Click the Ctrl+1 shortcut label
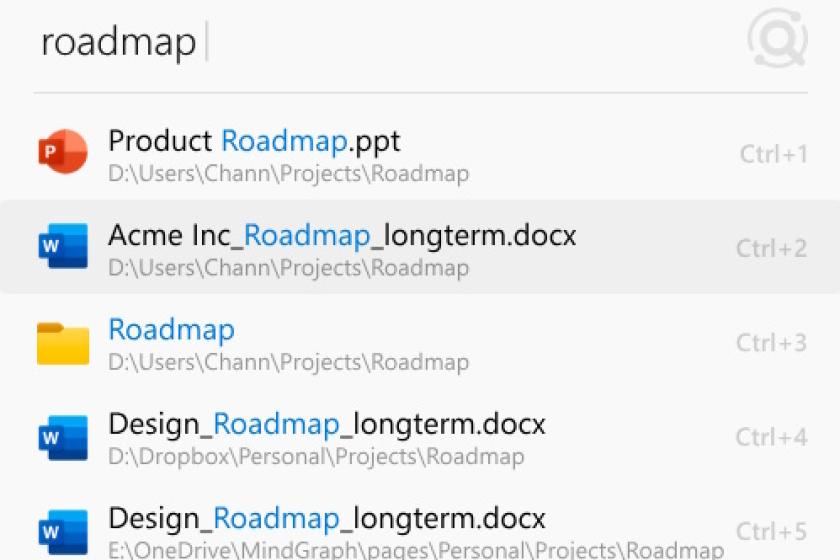Image resolution: width=840 pixels, height=560 pixels. (x=774, y=154)
